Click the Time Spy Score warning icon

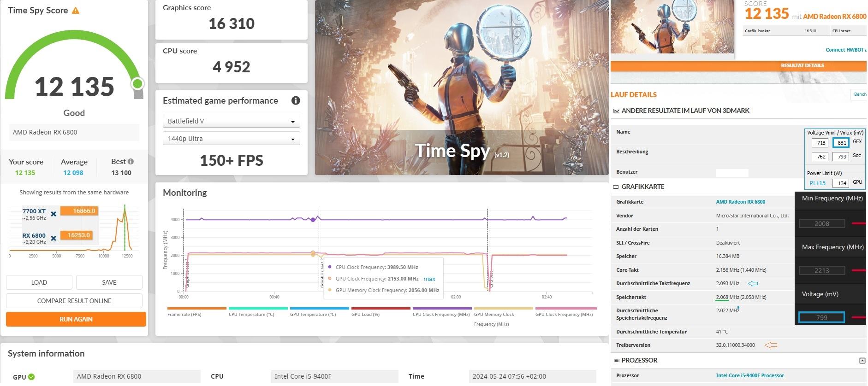(x=76, y=11)
